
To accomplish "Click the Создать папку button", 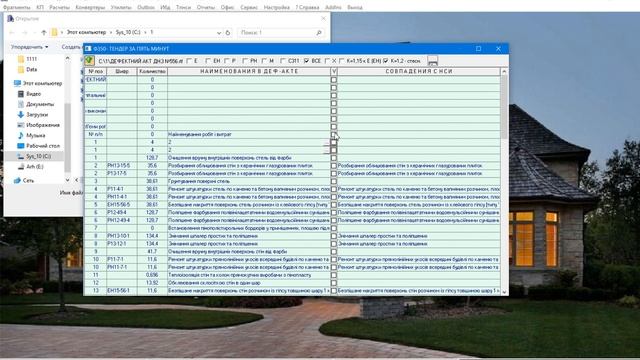I will 72,47.
